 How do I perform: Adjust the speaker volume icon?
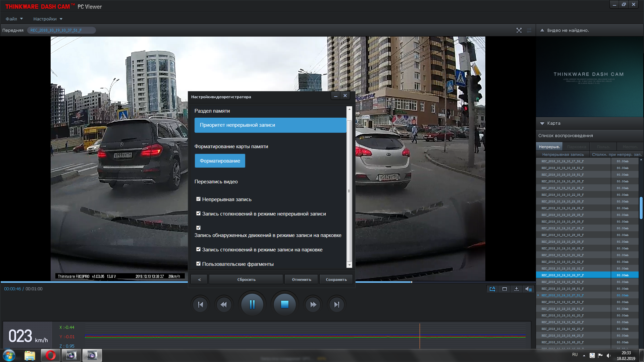[x=528, y=289]
